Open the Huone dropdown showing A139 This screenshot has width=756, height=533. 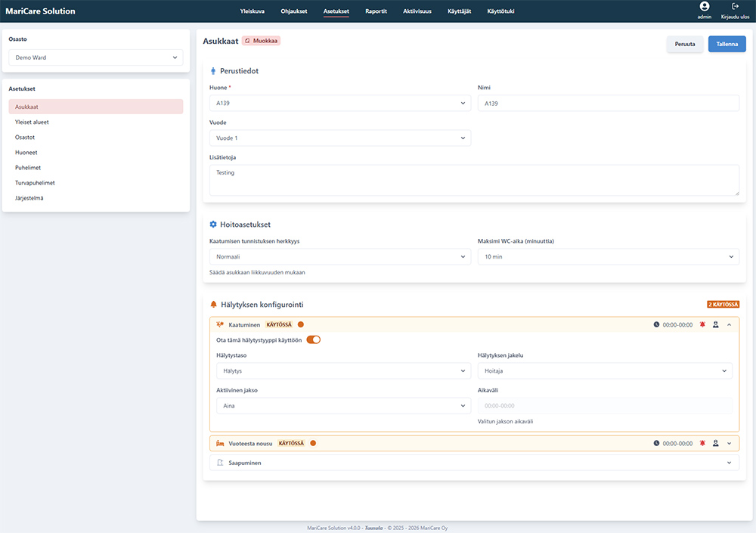(x=339, y=104)
